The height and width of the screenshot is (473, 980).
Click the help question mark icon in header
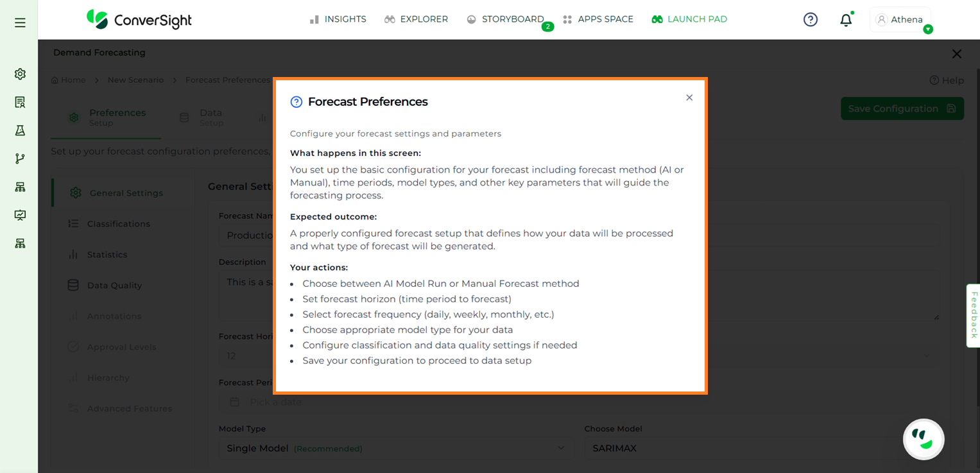[811, 19]
